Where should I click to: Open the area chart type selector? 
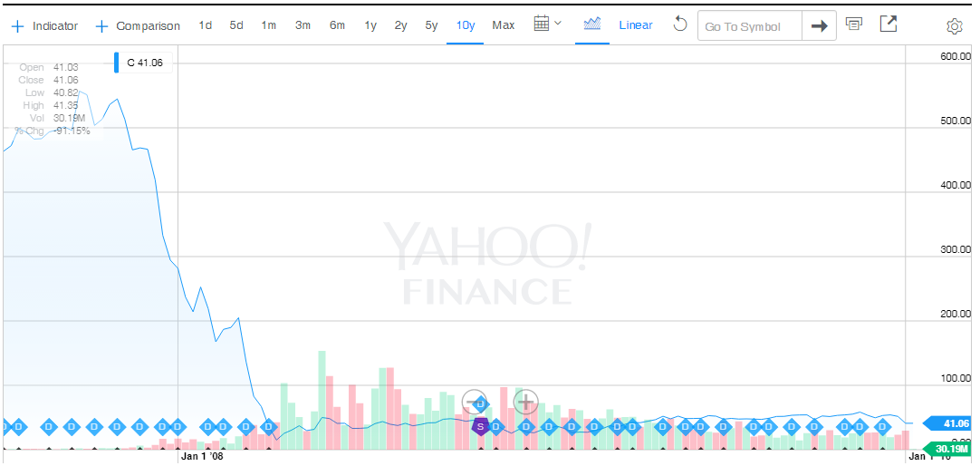pos(591,24)
